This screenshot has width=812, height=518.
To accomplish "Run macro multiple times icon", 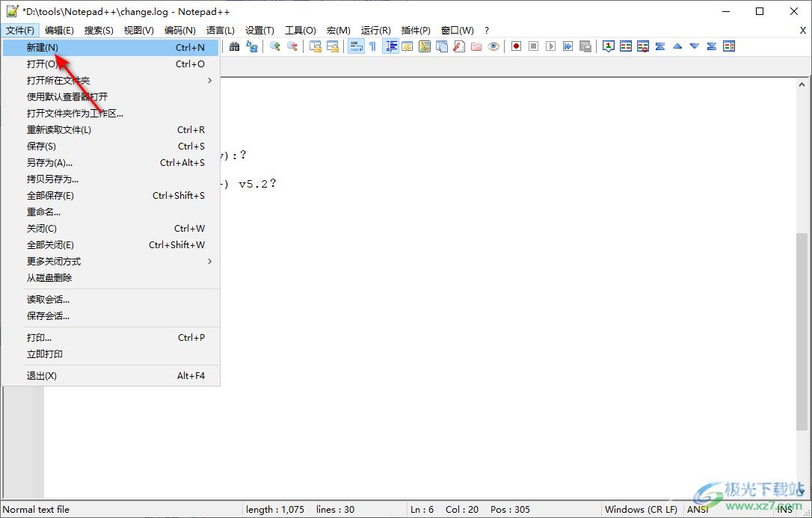I will [568, 46].
